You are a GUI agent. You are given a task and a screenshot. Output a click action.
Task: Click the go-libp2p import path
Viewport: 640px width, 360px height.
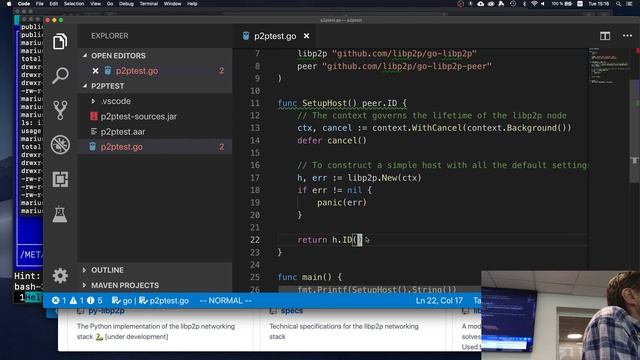404,54
